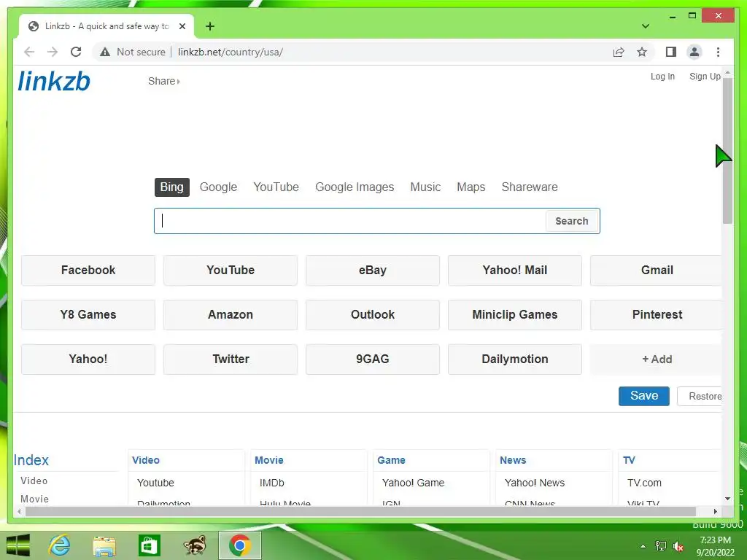Screen dimensions: 747x560
Task: Click the share this page icon
Action: (x=619, y=52)
